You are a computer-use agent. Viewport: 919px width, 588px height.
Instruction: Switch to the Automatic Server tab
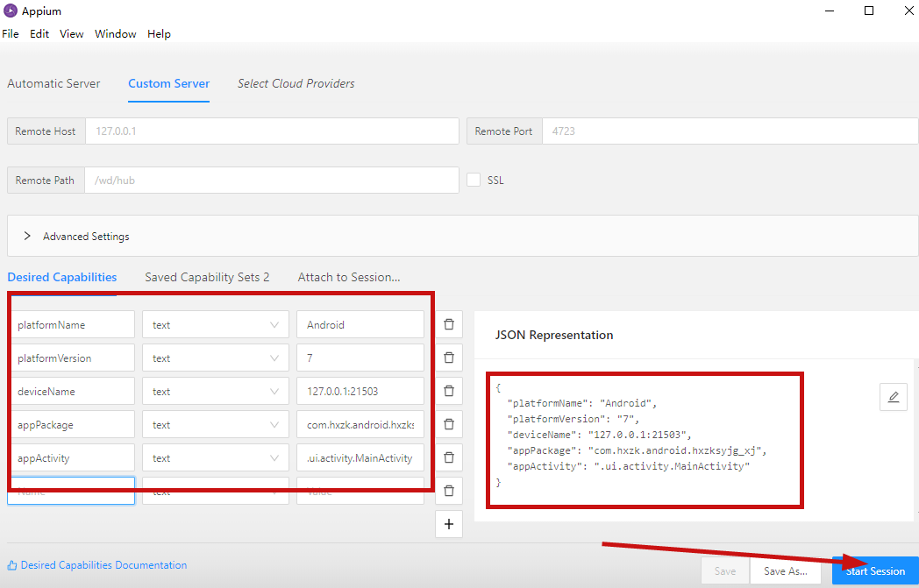click(x=53, y=83)
